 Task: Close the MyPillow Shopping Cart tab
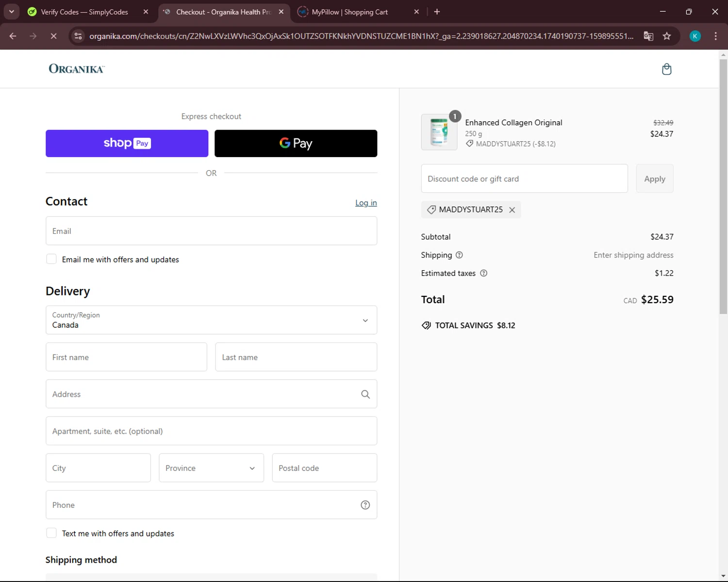[416, 12]
